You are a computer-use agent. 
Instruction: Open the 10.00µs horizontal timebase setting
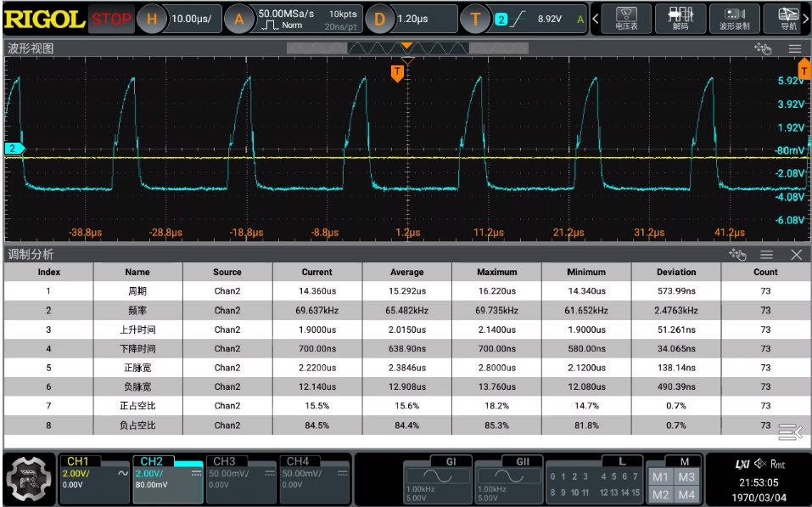tap(191, 19)
